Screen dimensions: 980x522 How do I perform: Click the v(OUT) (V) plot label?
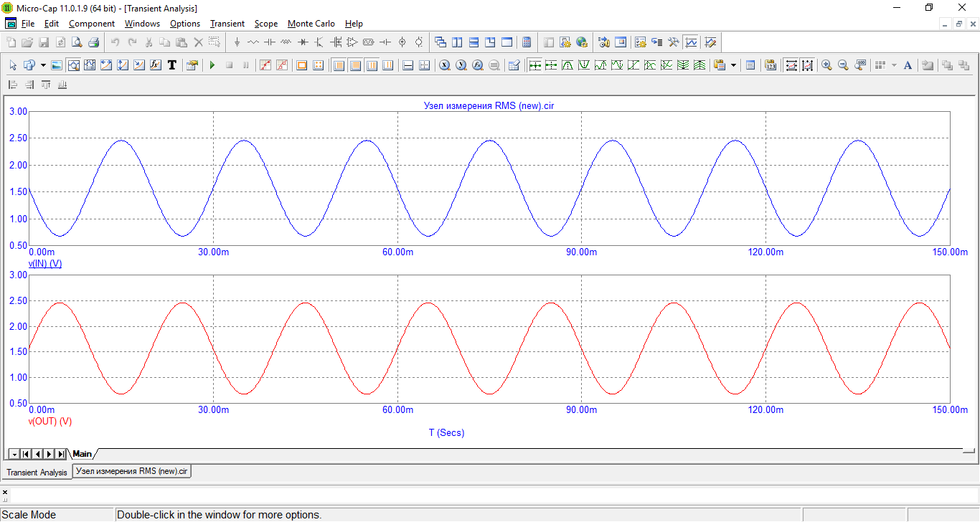[x=50, y=422]
